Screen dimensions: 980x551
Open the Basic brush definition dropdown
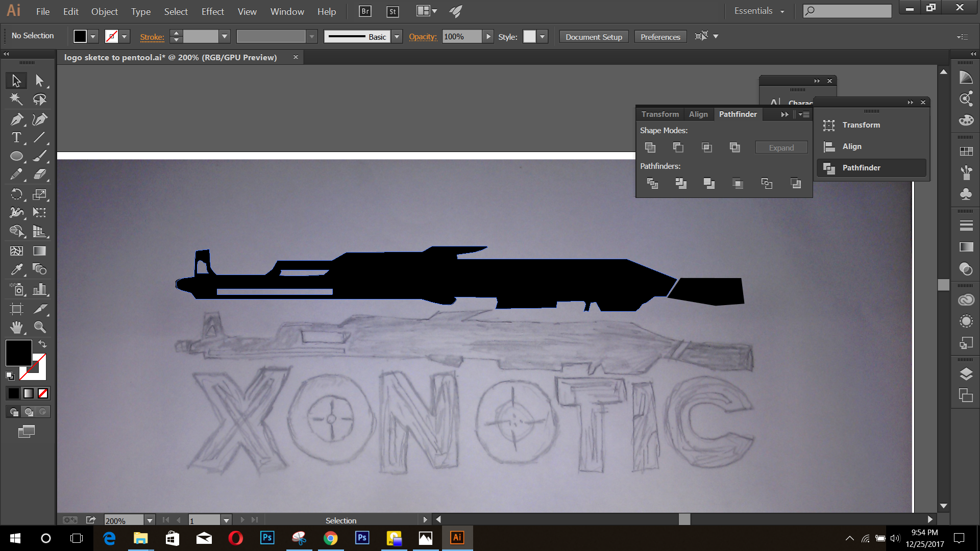(397, 37)
